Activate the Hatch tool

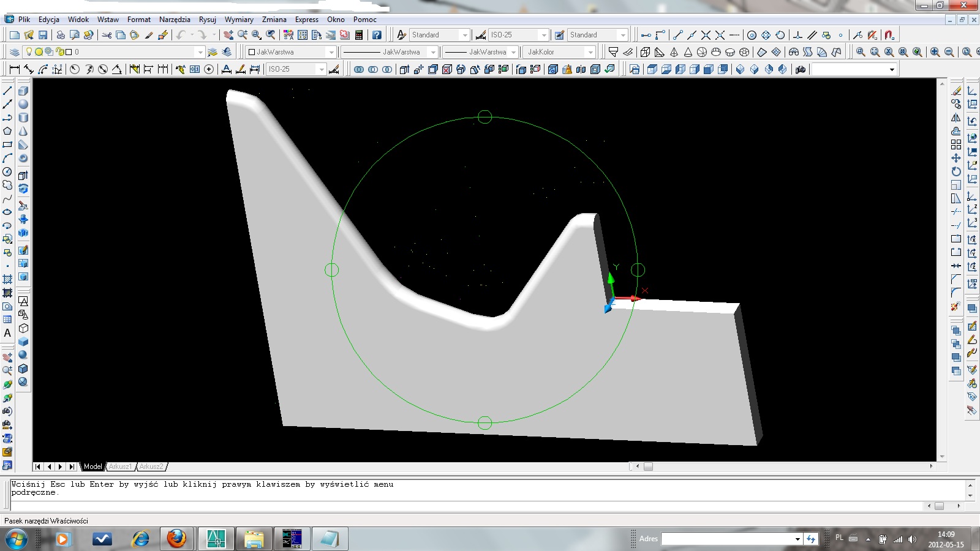pyautogui.click(x=7, y=279)
